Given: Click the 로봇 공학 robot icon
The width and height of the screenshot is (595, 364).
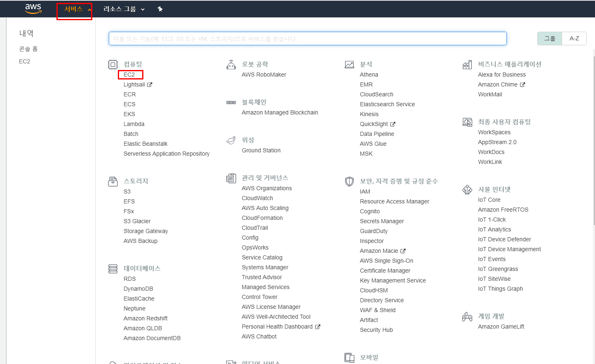Looking at the screenshot, I should (231, 65).
